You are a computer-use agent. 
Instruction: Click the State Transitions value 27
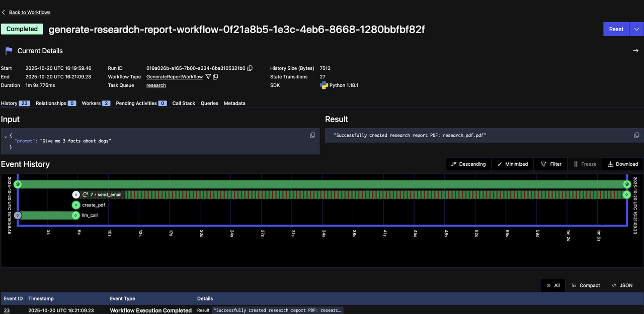pyautogui.click(x=323, y=77)
